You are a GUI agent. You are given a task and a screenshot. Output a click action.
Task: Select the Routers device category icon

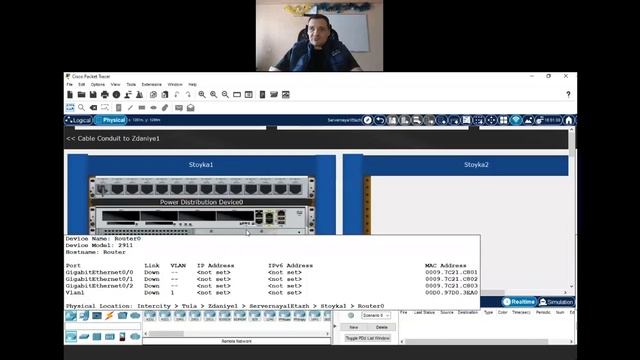point(71,337)
